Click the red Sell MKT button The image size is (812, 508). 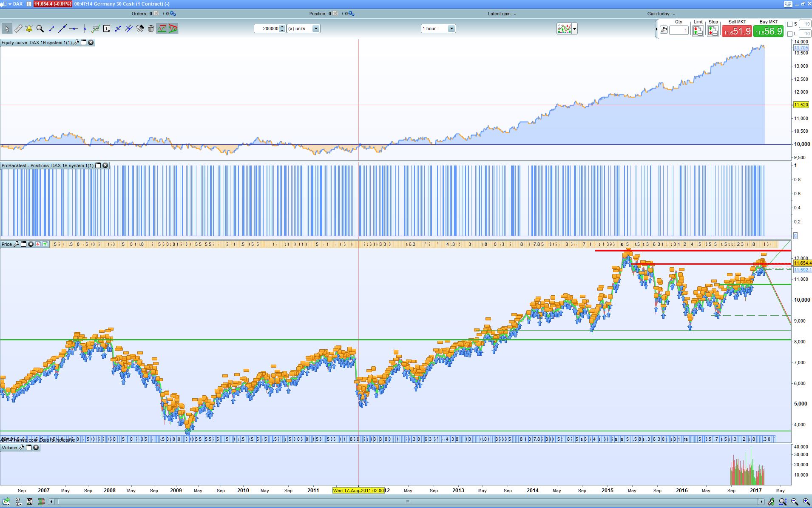pos(737,31)
